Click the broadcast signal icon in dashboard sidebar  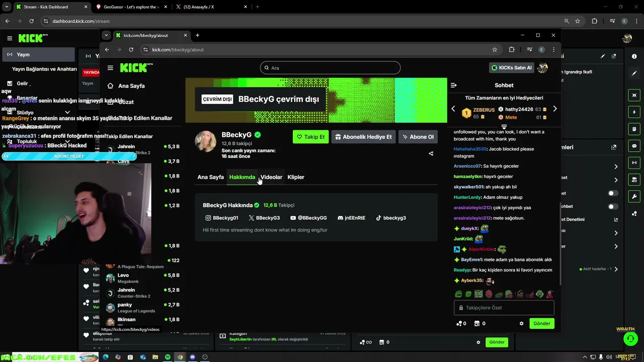click(634, 162)
